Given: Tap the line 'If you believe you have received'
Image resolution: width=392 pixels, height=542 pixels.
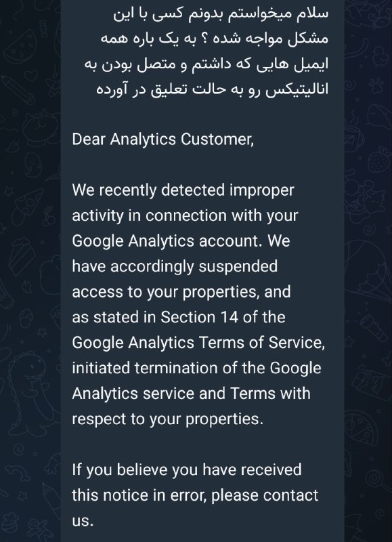Looking at the screenshot, I should coord(186,470).
